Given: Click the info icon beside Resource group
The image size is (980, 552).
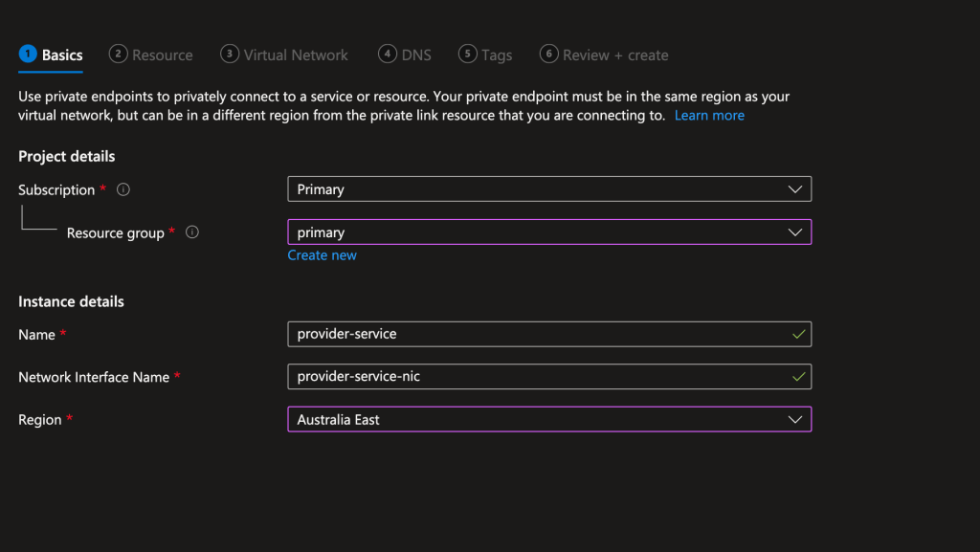Looking at the screenshot, I should click(x=191, y=232).
